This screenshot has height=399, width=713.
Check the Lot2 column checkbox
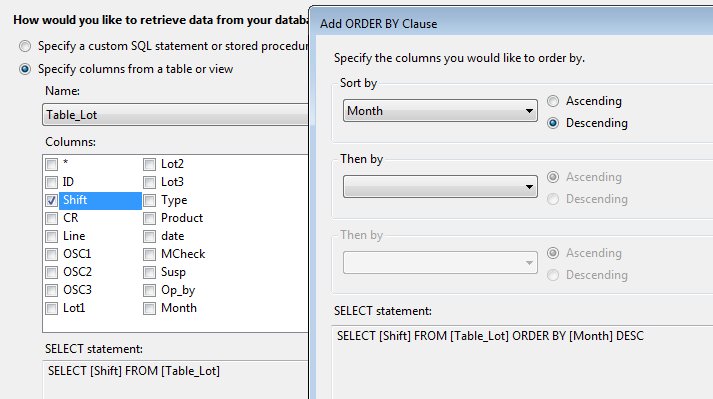click(149, 164)
